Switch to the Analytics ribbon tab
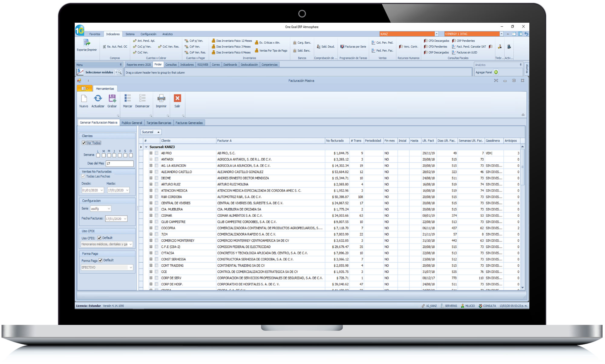Viewport: 605px width, 364px height. [168, 34]
